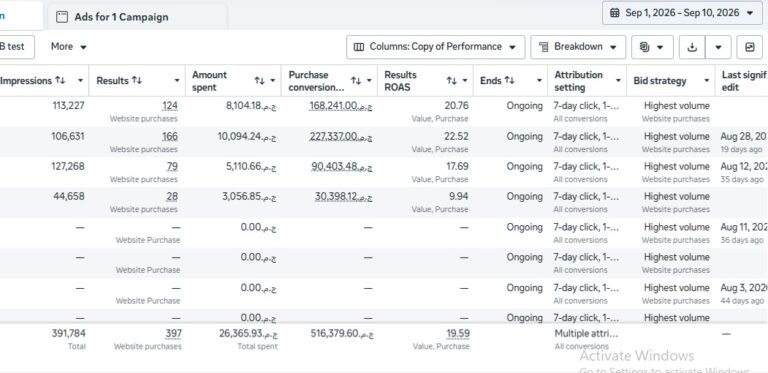Open the More menu
Screen dimensions: 768x373
(69, 47)
